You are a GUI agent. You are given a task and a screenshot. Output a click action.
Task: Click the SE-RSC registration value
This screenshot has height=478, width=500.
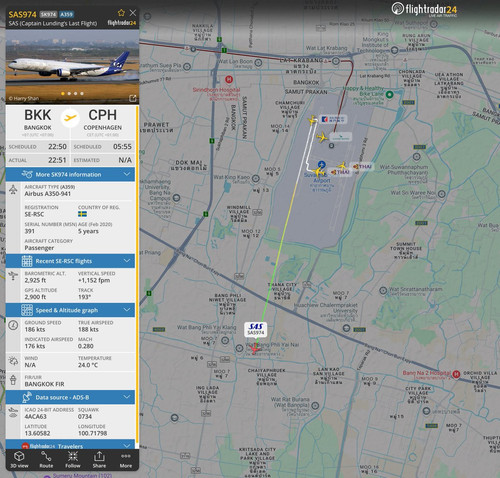coord(34,214)
